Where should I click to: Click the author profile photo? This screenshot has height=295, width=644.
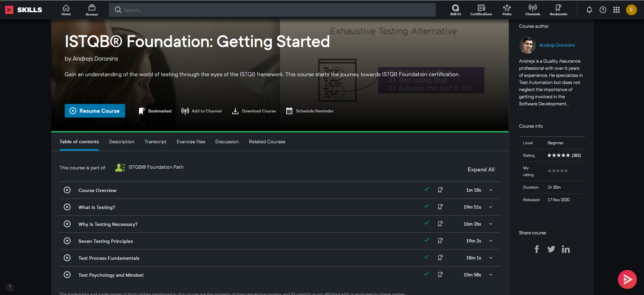tap(527, 45)
